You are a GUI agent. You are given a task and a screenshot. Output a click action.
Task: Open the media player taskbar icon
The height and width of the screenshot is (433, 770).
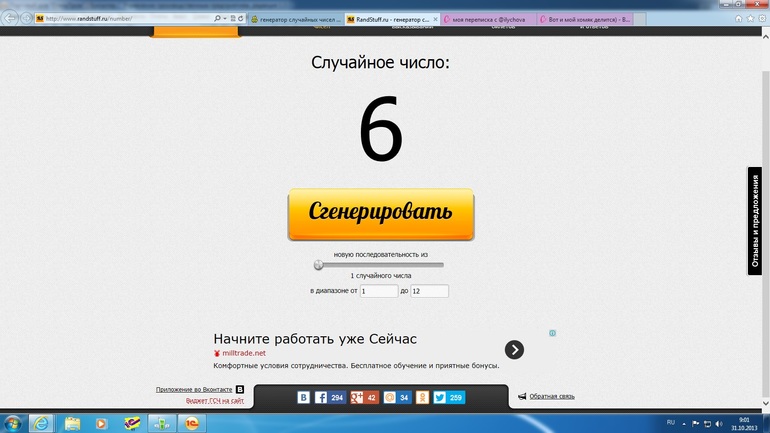[101, 423]
